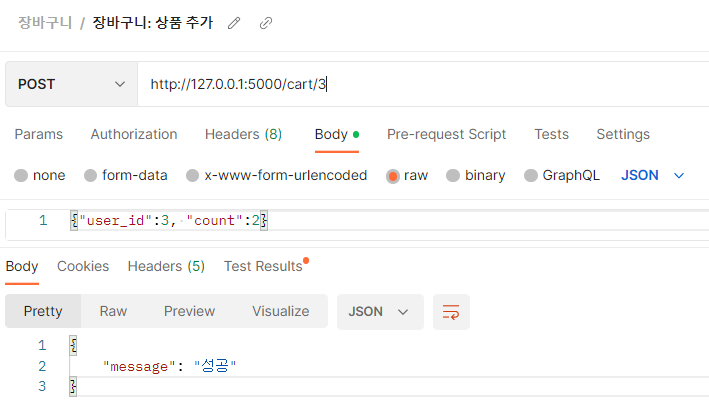This screenshot has height=419, width=709.
Task: Click into the request body JSON editor line
Action: click(389, 221)
